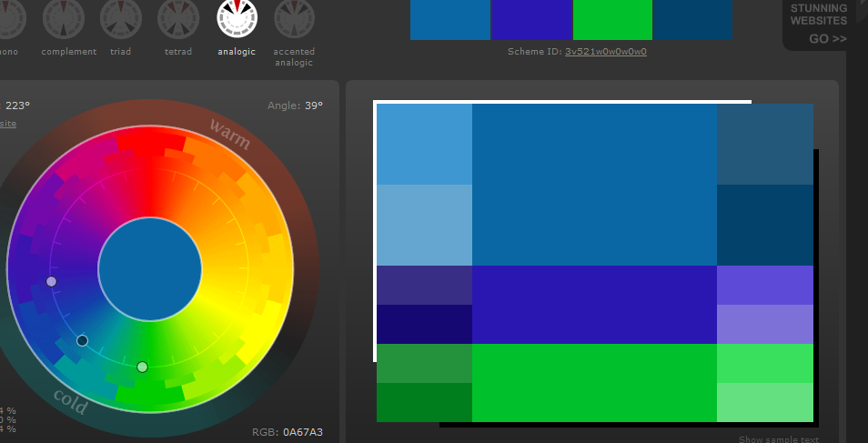Click the highlighted analogic scheme icon

[x=237, y=18]
